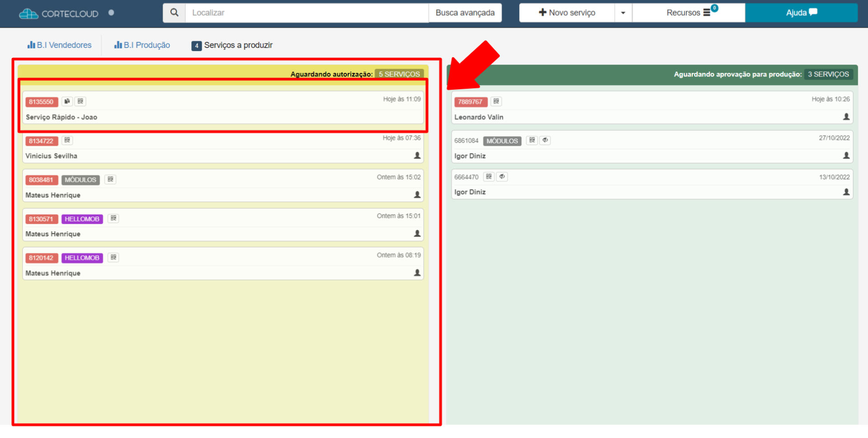868x438 pixels.
Task: Click the user icon on service 6861084 card
Action: click(x=846, y=156)
